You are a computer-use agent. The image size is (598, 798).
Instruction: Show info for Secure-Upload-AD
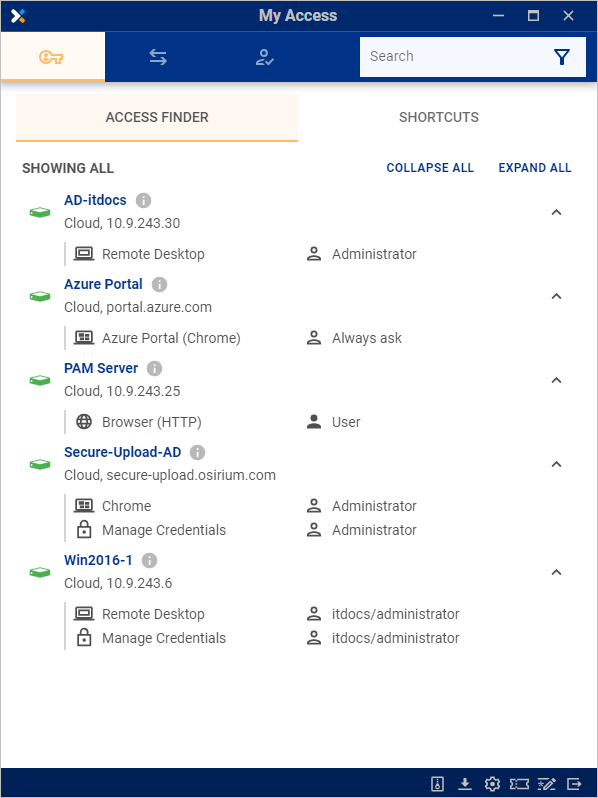point(197,452)
